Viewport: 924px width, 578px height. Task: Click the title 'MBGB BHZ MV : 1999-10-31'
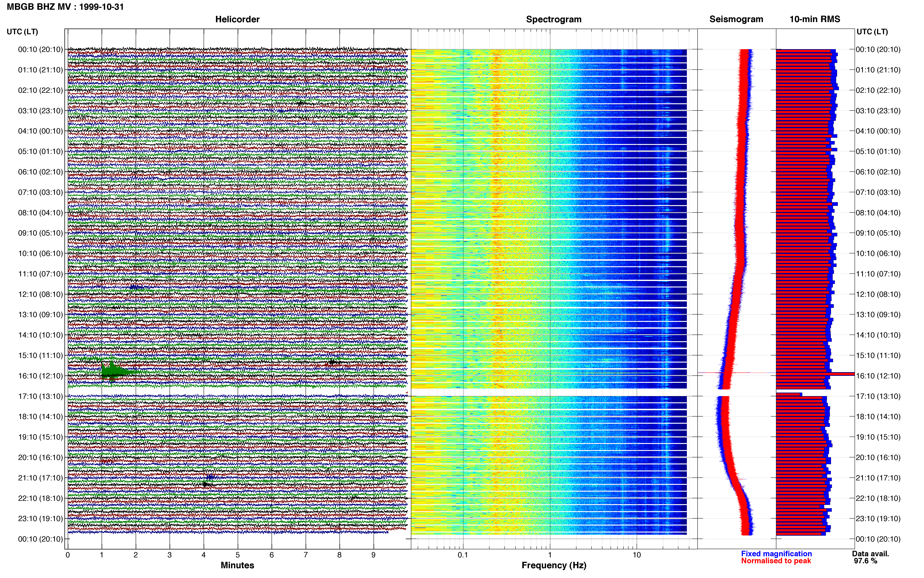(x=65, y=7)
